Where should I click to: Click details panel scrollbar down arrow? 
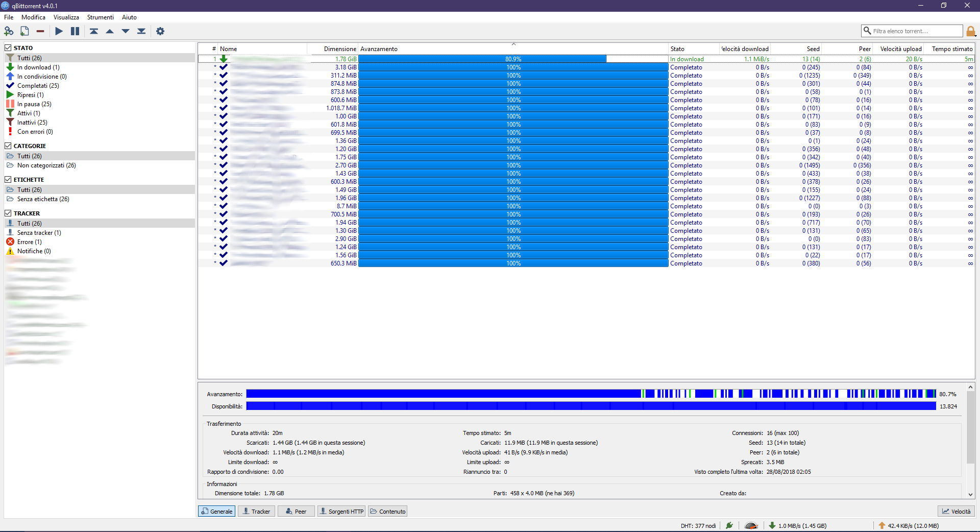click(x=970, y=494)
